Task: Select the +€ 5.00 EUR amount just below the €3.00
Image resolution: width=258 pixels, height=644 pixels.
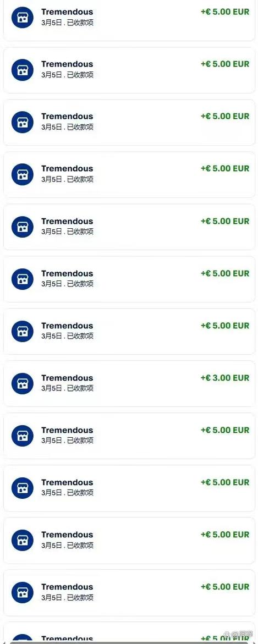Action: point(225,430)
